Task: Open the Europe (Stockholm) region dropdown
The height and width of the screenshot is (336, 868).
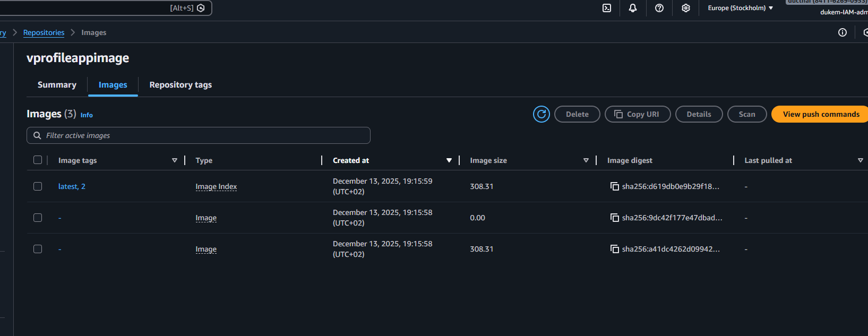Action: pos(740,8)
